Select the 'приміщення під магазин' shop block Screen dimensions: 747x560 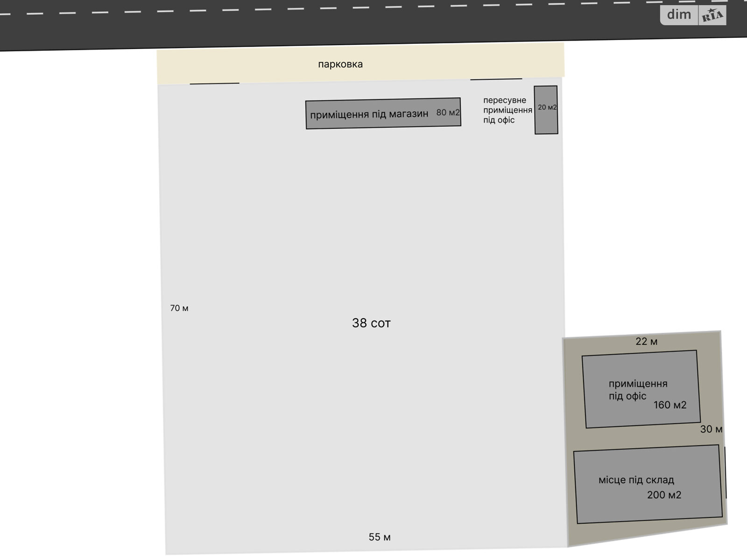point(383,113)
